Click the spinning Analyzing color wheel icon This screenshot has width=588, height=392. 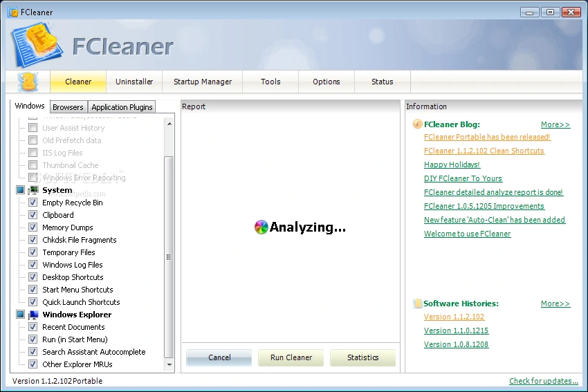(x=261, y=227)
